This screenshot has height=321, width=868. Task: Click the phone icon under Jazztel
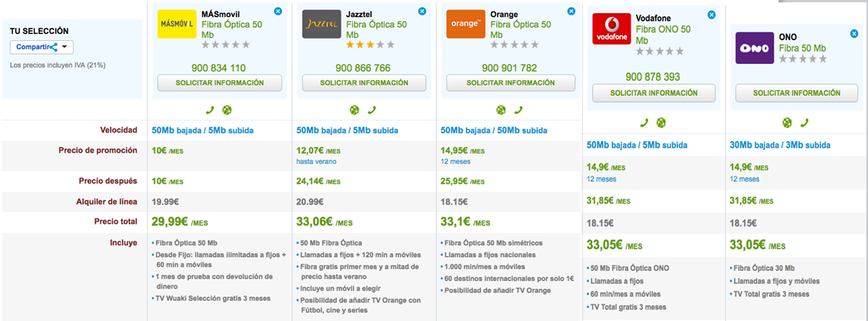(372, 110)
